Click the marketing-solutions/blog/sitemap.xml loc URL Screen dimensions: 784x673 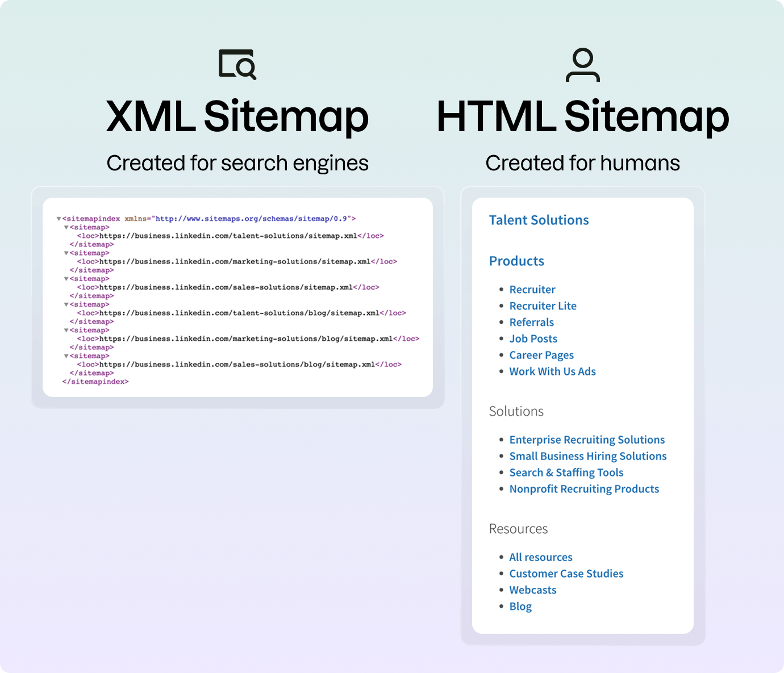pyautogui.click(x=246, y=338)
